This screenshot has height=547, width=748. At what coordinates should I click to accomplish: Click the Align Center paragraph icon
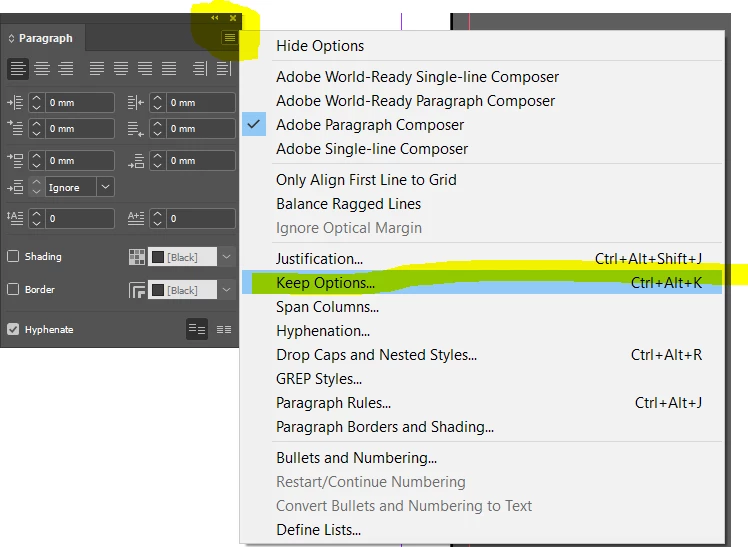(42, 69)
